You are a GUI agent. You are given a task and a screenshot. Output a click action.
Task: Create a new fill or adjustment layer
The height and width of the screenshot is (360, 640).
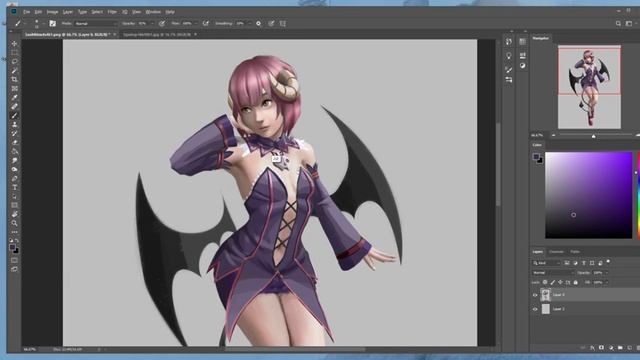pos(611,348)
